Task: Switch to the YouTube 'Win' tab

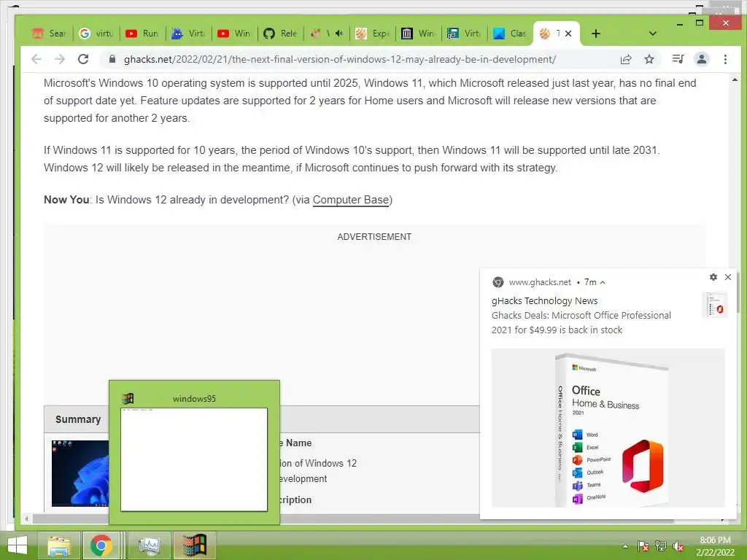Action: [x=234, y=34]
